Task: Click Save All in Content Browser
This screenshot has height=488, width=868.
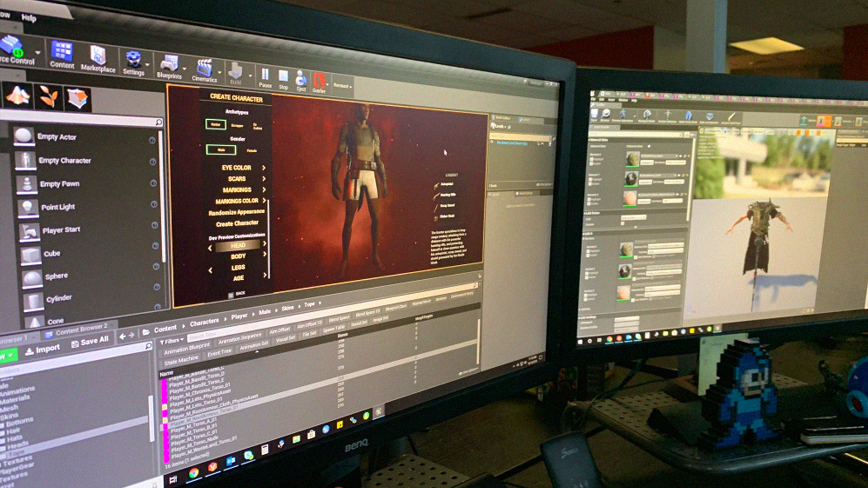Action: click(x=90, y=341)
